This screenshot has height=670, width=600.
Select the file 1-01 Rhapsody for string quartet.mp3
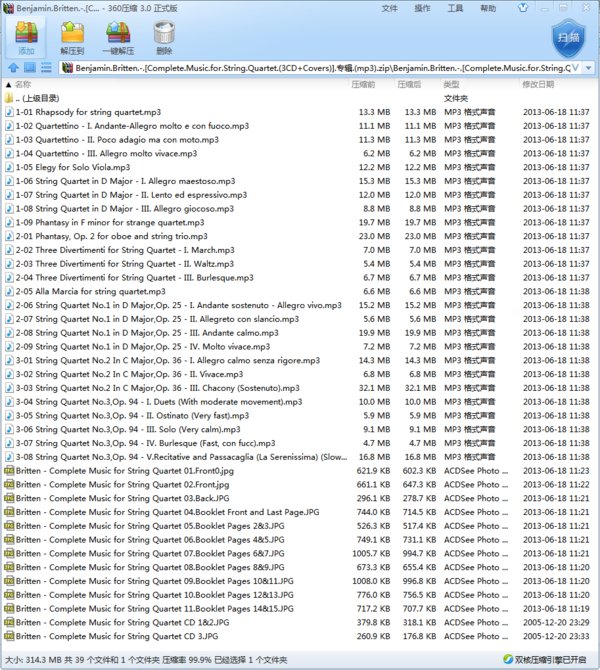point(300,112)
